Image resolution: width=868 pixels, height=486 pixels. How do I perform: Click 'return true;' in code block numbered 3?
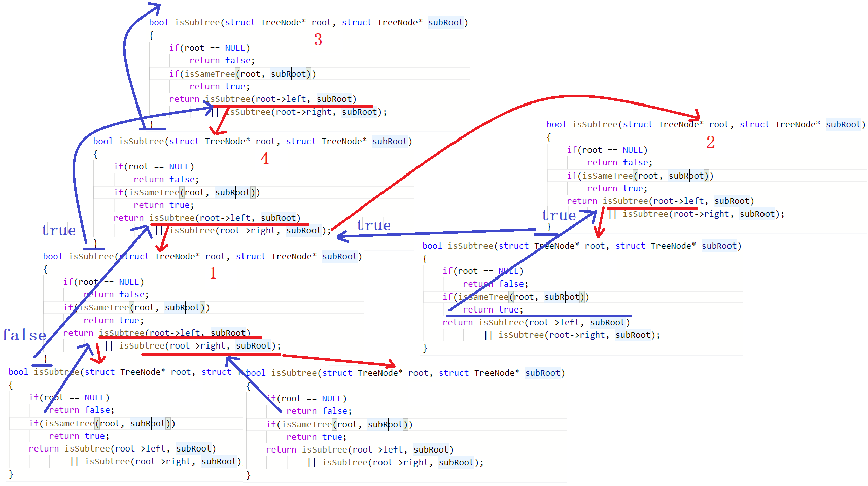[x=220, y=86]
